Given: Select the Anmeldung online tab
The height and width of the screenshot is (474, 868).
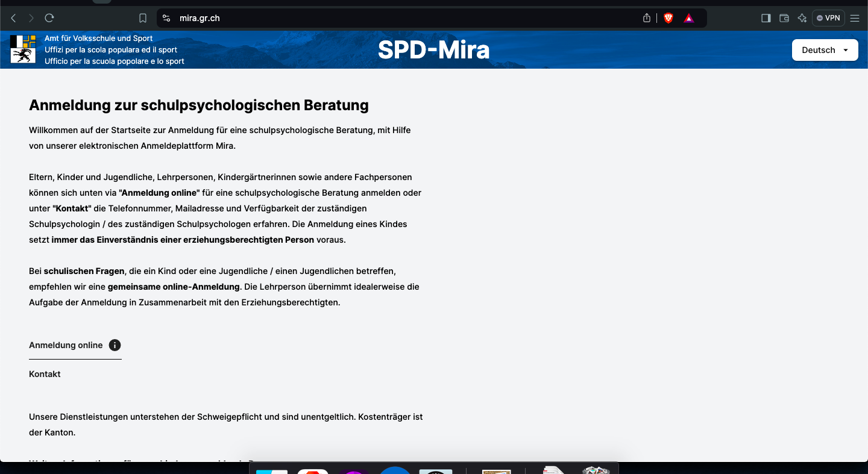Looking at the screenshot, I should pyautogui.click(x=66, y=345).
